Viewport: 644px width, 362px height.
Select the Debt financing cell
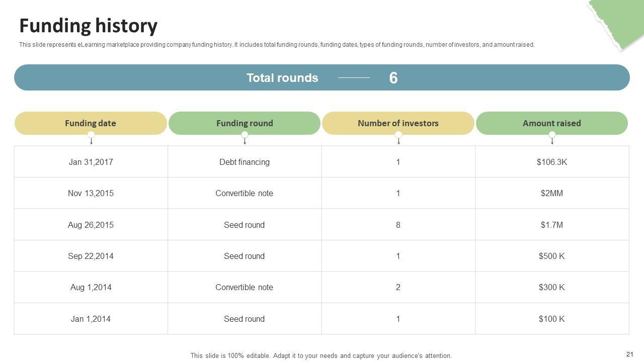click(245, 162)
